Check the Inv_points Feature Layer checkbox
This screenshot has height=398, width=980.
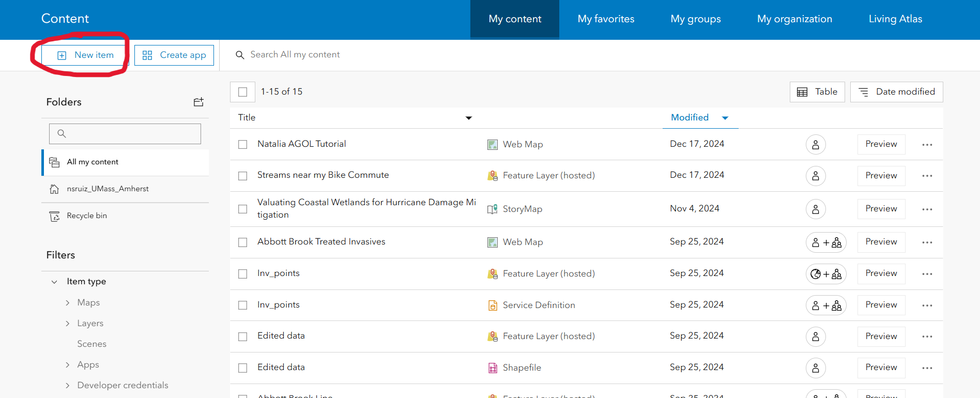point(242,274)
